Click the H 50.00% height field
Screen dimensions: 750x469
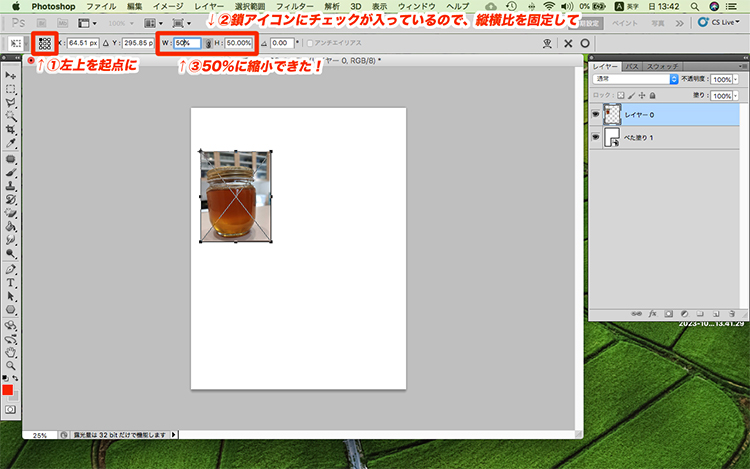[x=238, y=43]
